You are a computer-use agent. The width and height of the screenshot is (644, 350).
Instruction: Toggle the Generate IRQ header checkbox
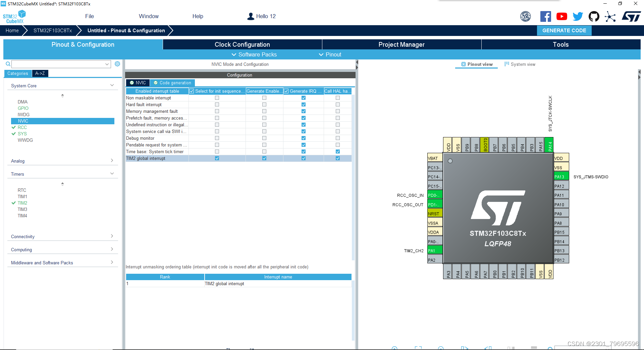pos(286,91)
